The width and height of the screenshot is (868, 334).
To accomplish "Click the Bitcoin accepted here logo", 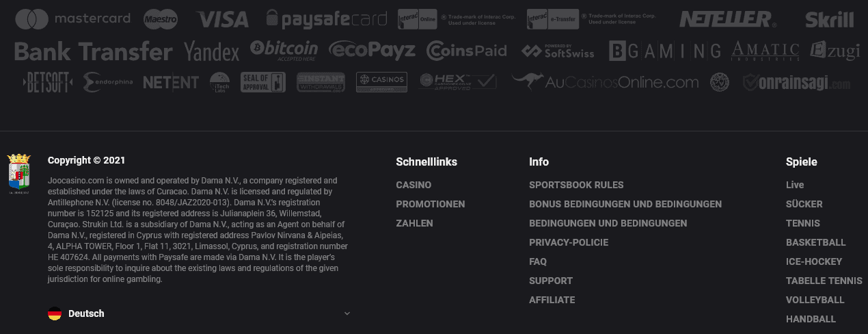I will point(284,50).
